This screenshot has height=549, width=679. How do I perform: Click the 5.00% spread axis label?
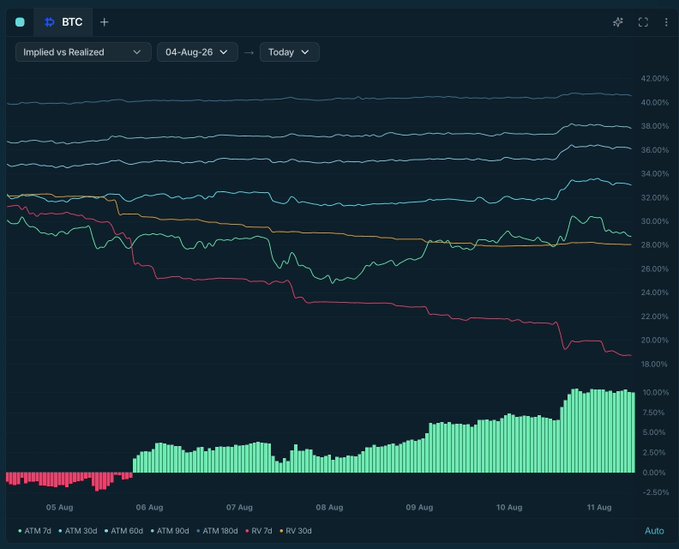[x=654, y=433]
